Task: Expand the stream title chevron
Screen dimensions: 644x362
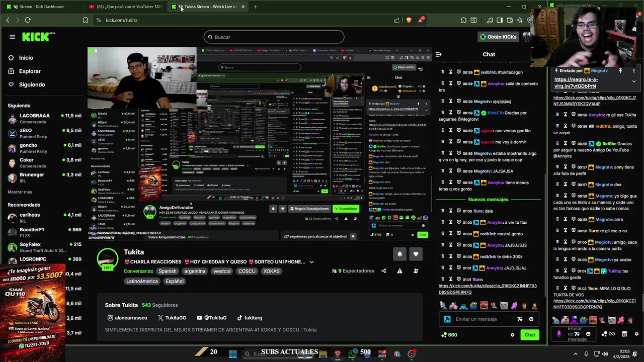Action: (x=311, y=262)
